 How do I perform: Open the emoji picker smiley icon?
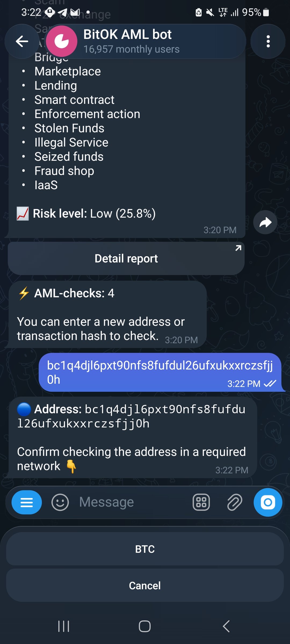[x=60, y=502]
